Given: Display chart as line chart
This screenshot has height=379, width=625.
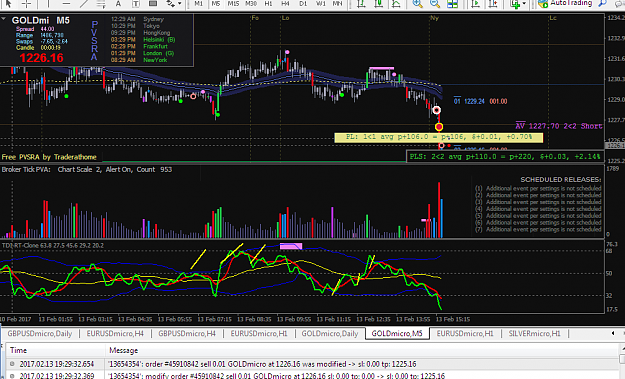Looking at the screenshot, I should [x=396, y=4].
